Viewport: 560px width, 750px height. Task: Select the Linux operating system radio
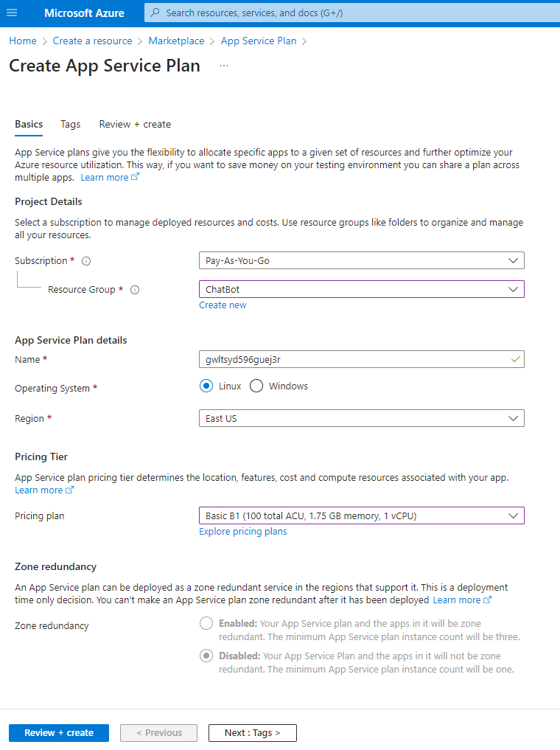click(206, 386)
